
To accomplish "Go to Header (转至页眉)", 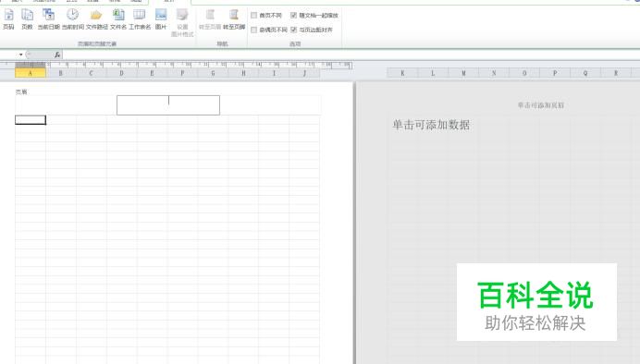I will [x=210, y=19].
